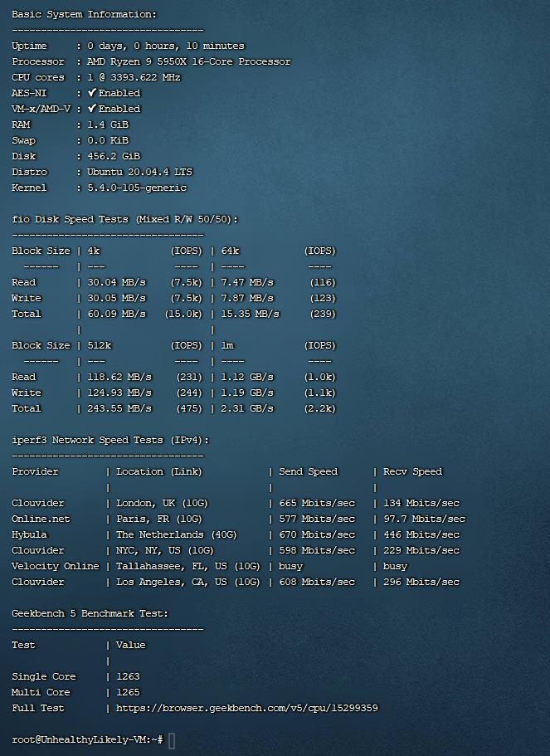
Task: Click the 'Velocity Online' provider name
Action: (55, 566)
